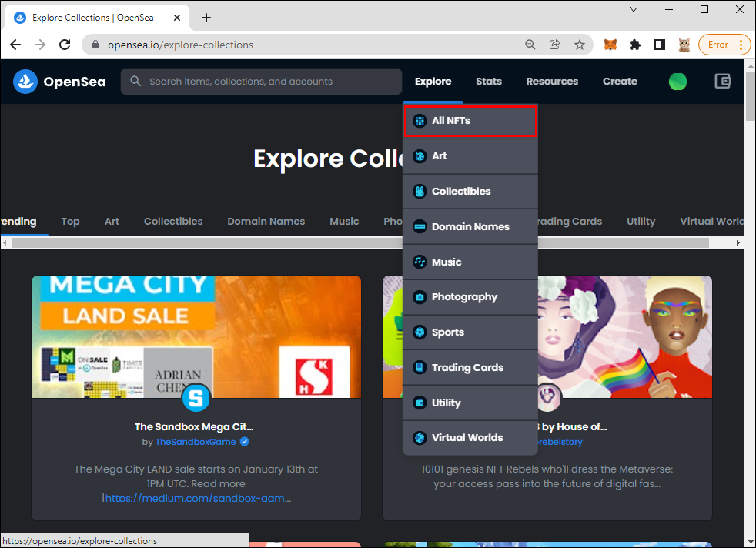Reload the page
Screen dimensions: 756x548
65,45
